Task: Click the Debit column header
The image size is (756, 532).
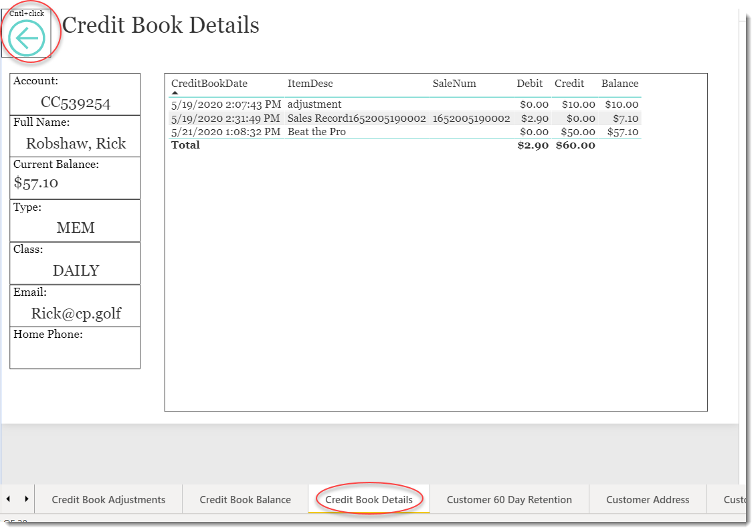Action: pos(529,84)
